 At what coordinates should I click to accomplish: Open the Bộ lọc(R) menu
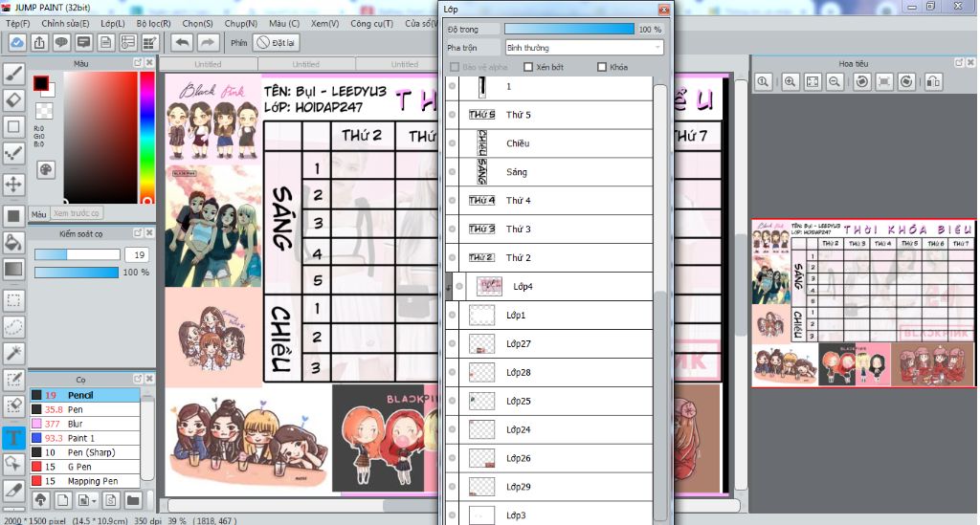coord(154,23)
